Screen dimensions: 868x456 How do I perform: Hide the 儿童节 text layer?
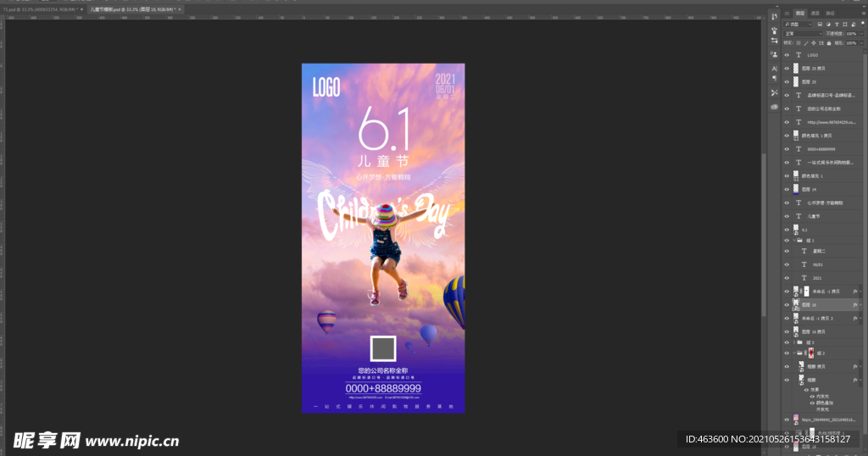(787, 216)
